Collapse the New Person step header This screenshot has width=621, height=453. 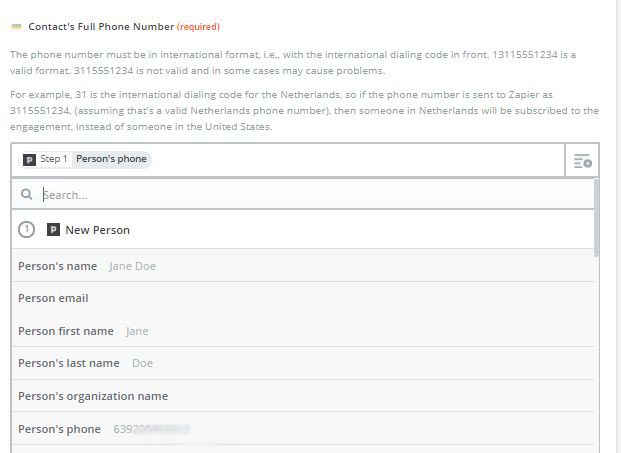point(303,229)
